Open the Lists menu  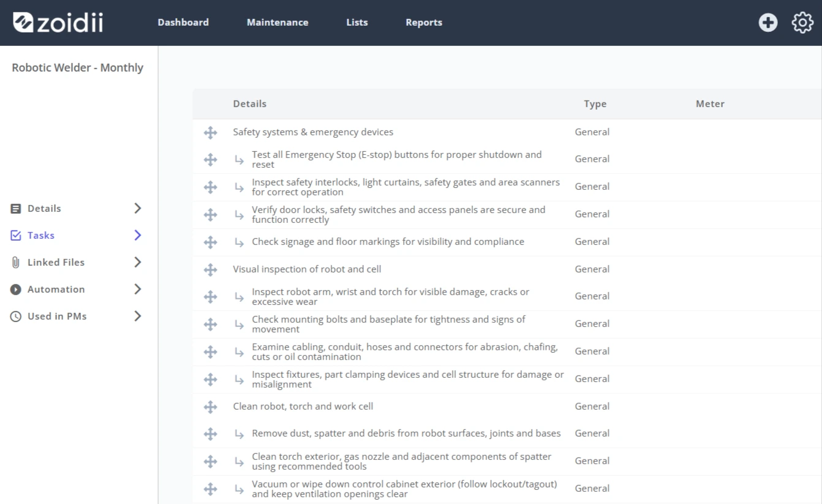(357, 22)
